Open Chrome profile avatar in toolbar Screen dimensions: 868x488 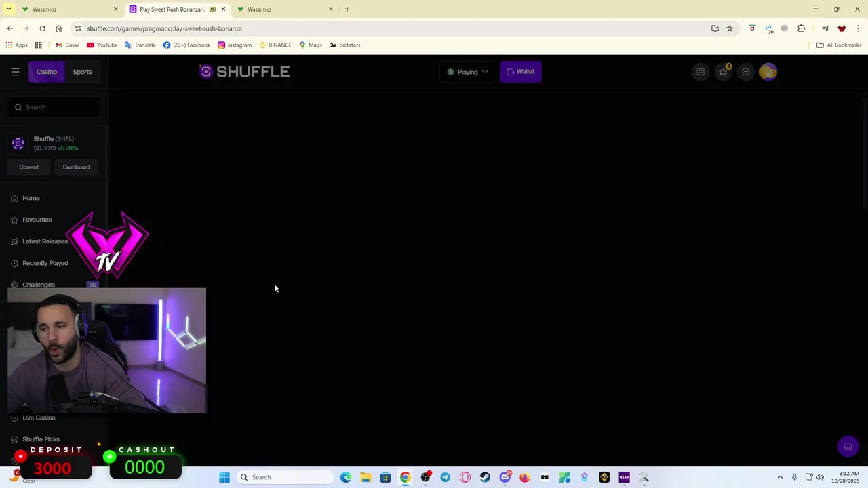point(842,28)
